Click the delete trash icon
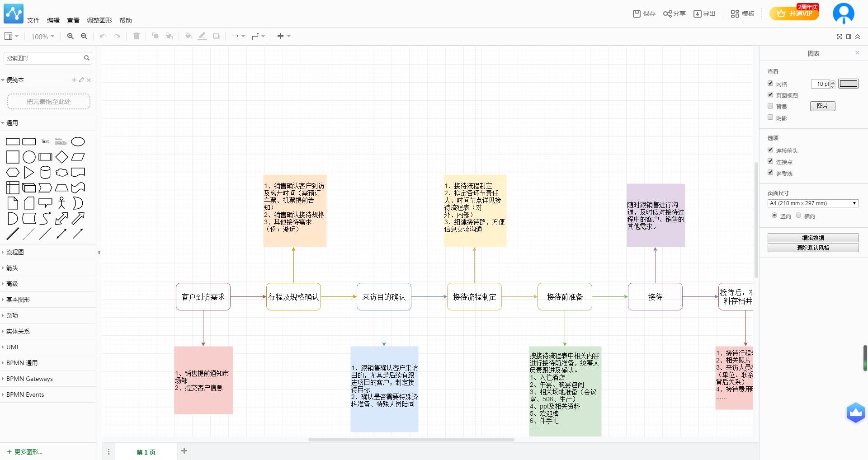868x460 pixels. click(x=137, y=36)
